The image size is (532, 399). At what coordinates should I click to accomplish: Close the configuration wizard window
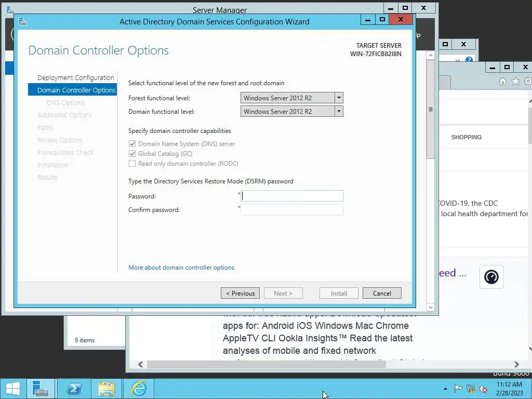click(x=401, y=20)
